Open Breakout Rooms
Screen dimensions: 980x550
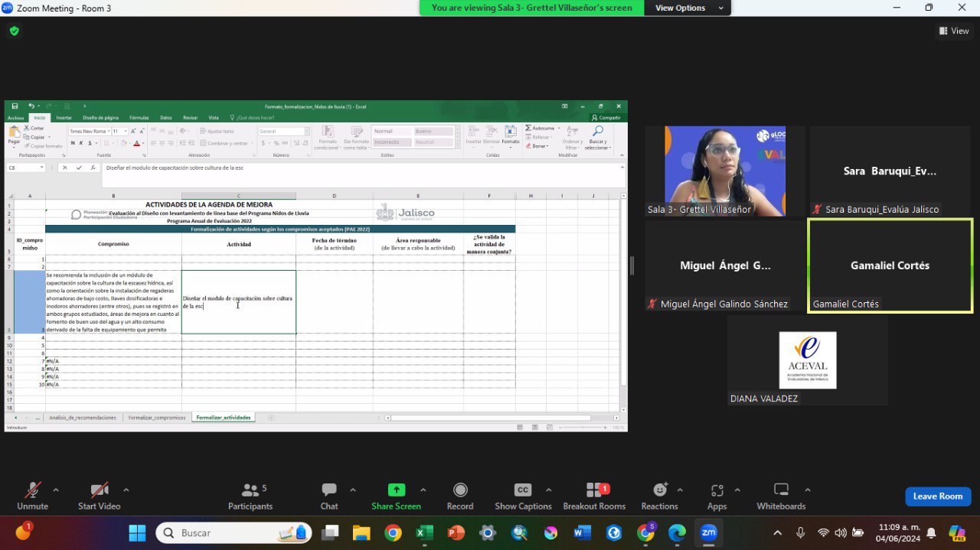[x=594, y=496]
